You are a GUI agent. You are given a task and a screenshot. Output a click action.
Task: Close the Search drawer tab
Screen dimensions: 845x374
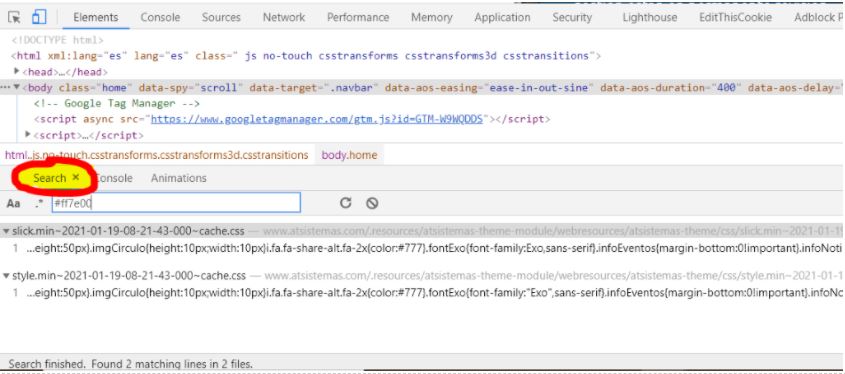coord(76,177)
